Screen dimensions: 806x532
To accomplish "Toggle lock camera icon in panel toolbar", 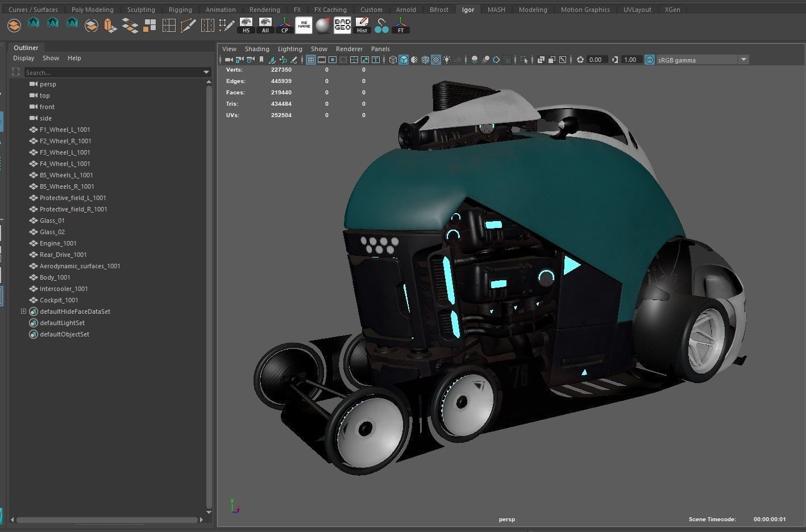I will (x=239, y=60).
